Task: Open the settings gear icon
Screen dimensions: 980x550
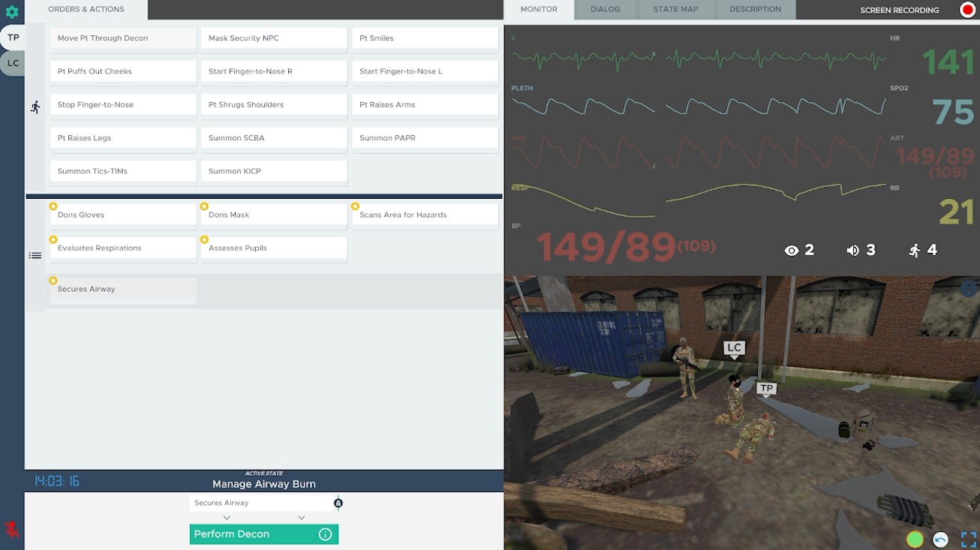Action: [12, 12]
